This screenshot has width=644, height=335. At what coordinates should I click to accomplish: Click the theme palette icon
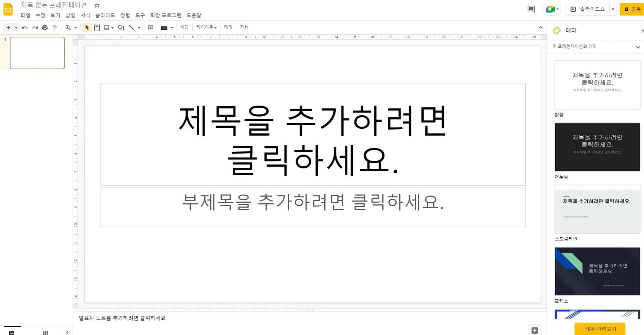557,31
